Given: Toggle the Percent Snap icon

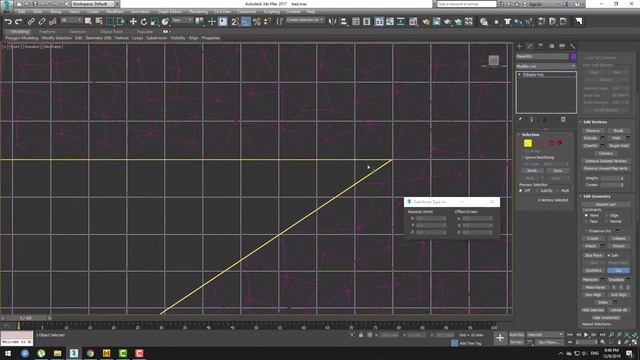Looking at the screenshot, I should tap(256, 21).
